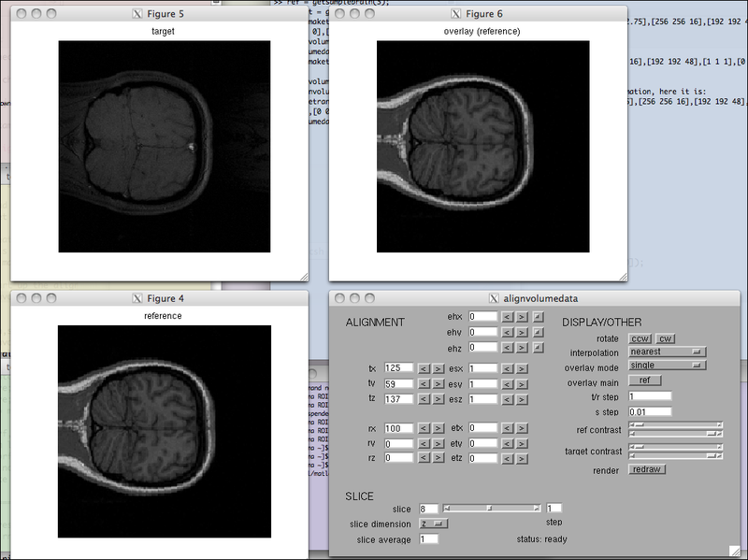Click the decrease arrow next to rz
The image size is (748, 560).
(x=424, y=458)
